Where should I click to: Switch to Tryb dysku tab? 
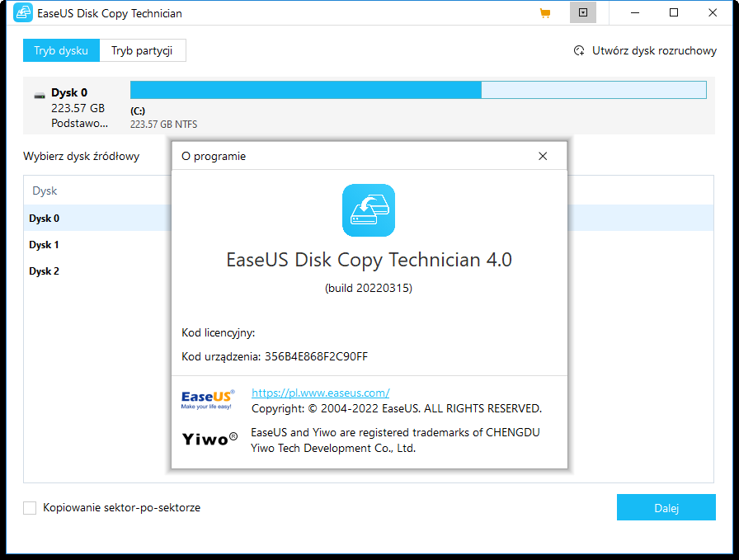61,50
